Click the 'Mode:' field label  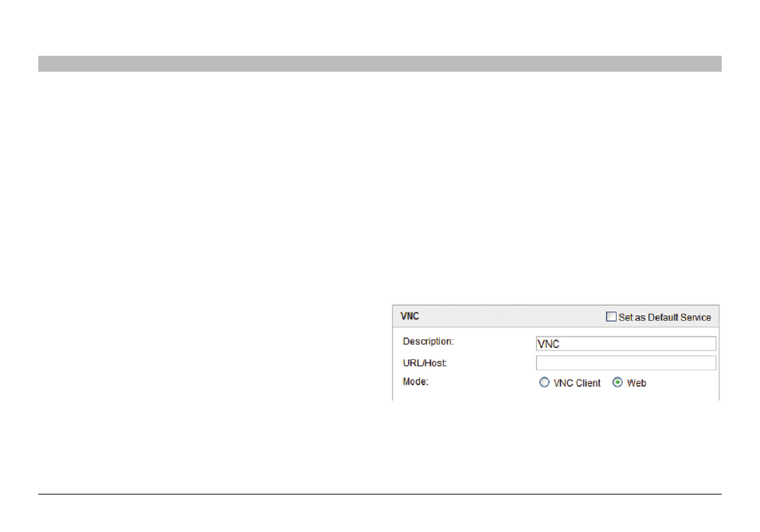[x=416, y=382]
